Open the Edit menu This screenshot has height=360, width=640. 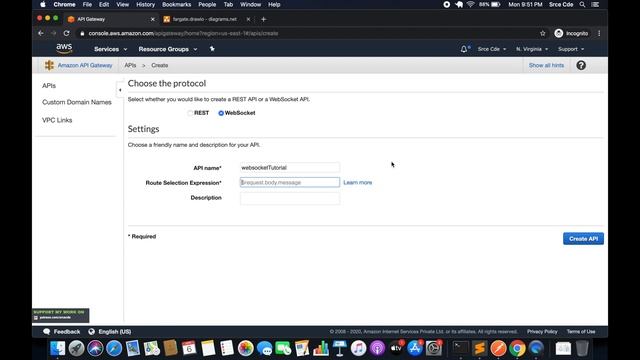tap(104, 4)
